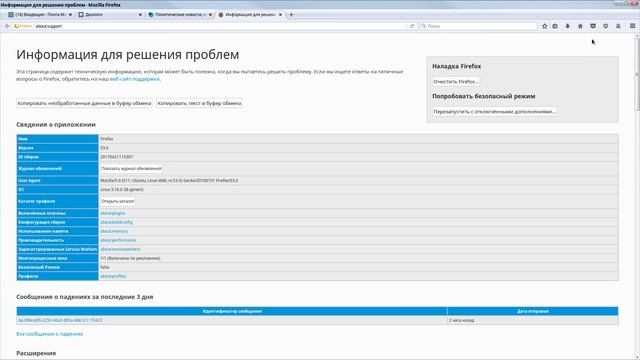Click the Имя value Firefox
Viewport: 640px width, 360px height.
(x=107, y=139)
